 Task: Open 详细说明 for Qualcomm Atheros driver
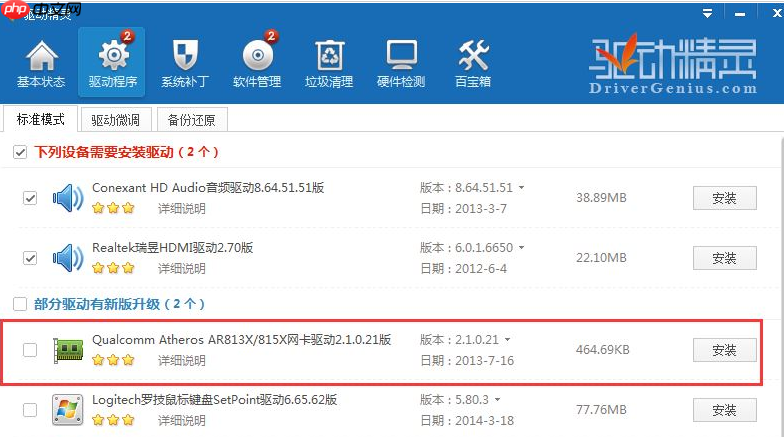point(182,360)
